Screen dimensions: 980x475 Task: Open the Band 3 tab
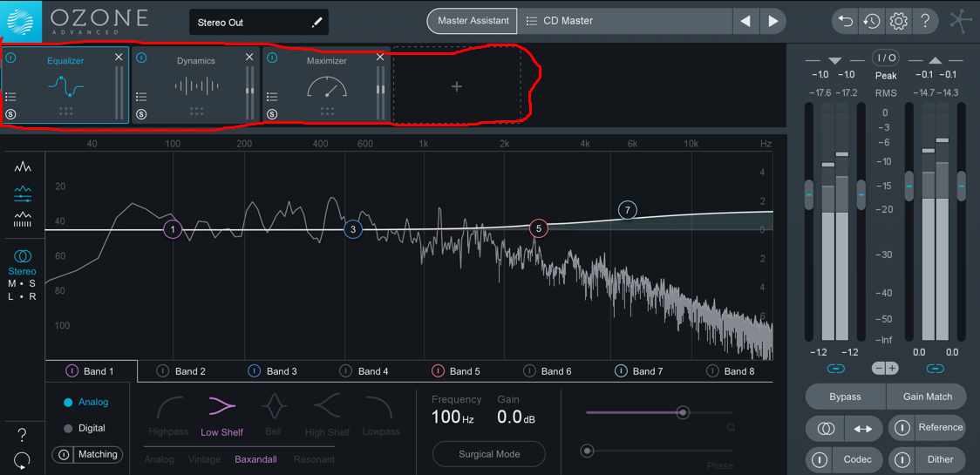pyautogui.click(x=273, y=371)
